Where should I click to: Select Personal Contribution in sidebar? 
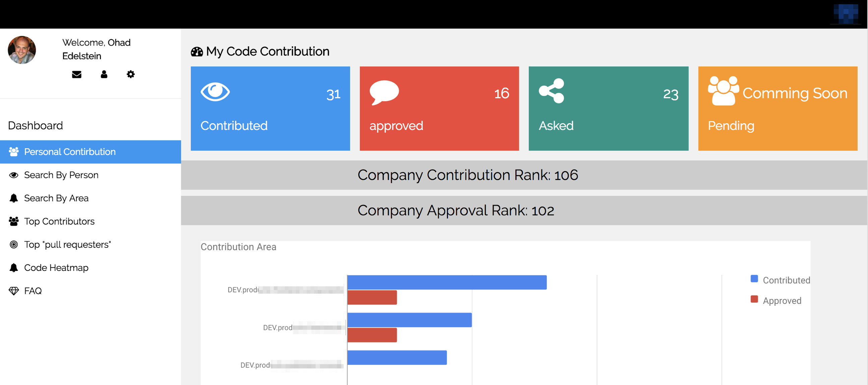(x=70, y=152)
